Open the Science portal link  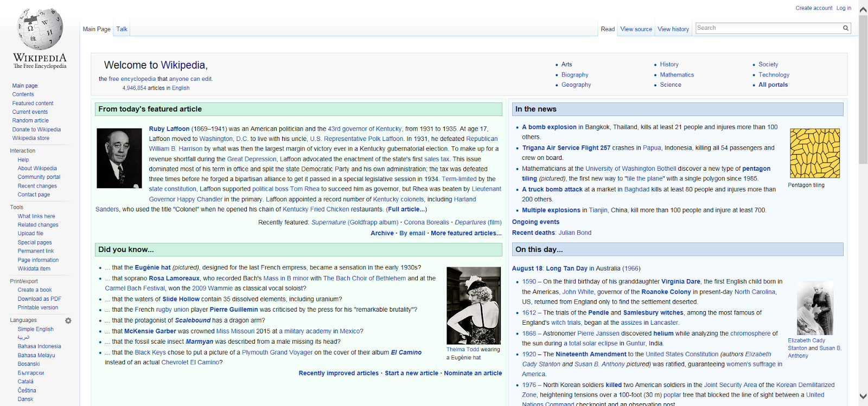click(671, 85)
